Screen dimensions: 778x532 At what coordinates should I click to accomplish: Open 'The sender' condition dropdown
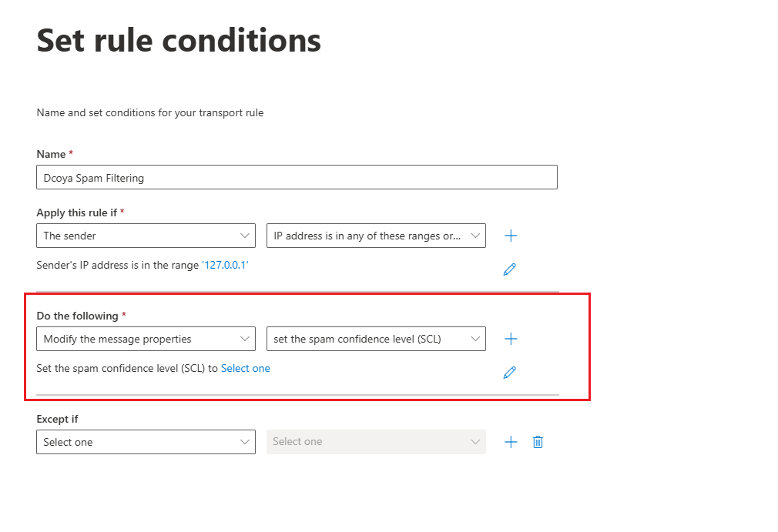(x=146, y=236)
